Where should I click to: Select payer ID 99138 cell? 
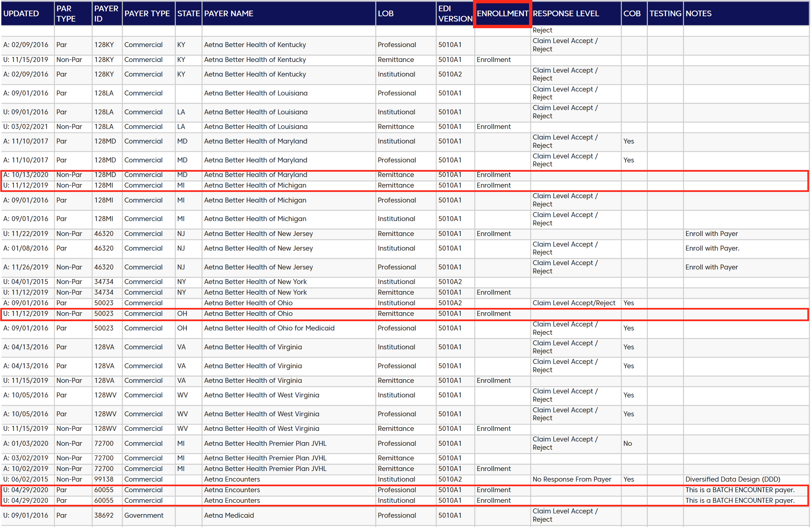[104, 479]
